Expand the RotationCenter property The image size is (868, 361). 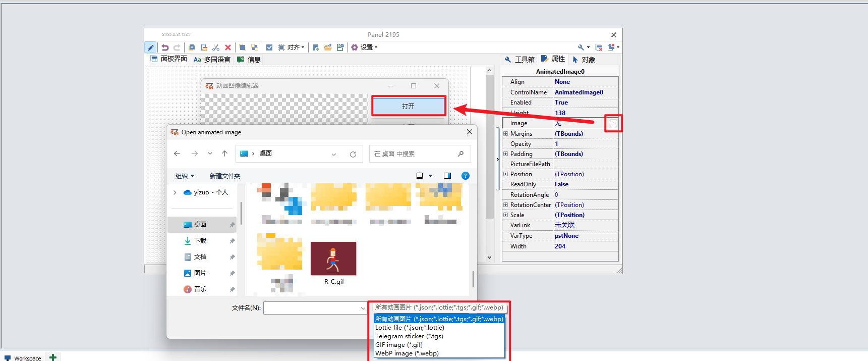(505, 205)
